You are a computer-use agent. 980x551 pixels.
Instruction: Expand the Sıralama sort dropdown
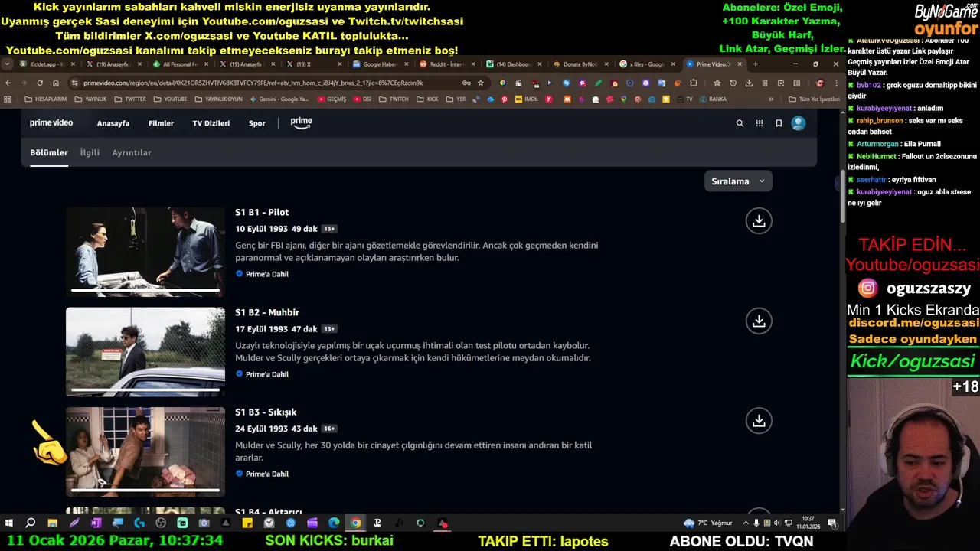[737, 181]
